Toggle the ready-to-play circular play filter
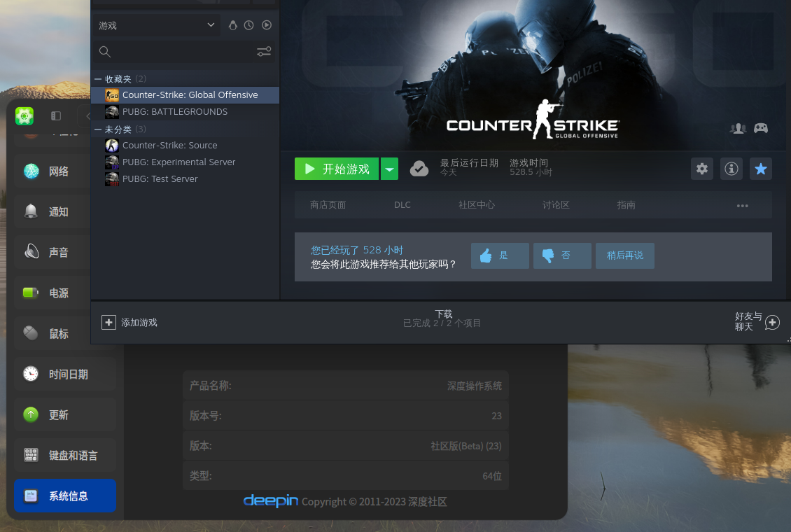The height and width of the screenshot is (532, 791). [267, 24]
